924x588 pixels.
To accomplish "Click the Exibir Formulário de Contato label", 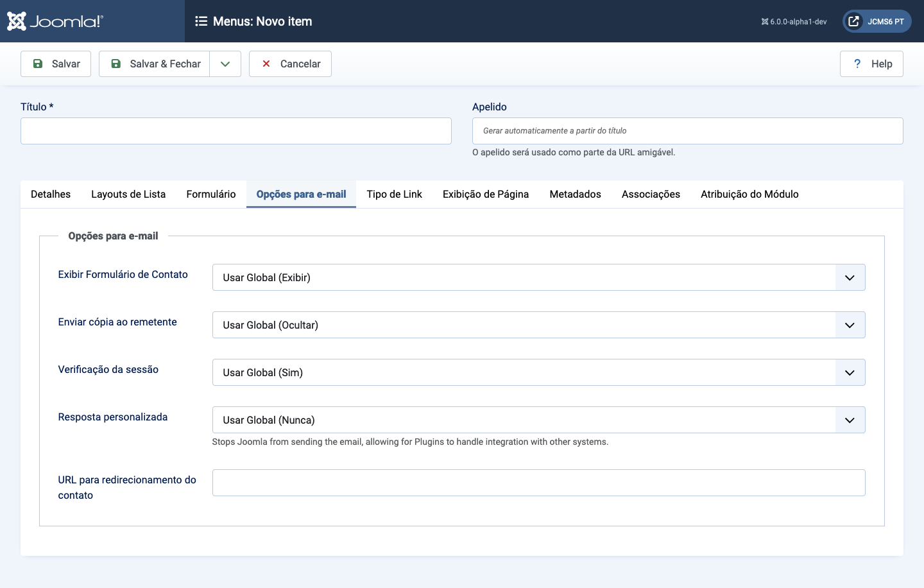I will pos(123,274).
